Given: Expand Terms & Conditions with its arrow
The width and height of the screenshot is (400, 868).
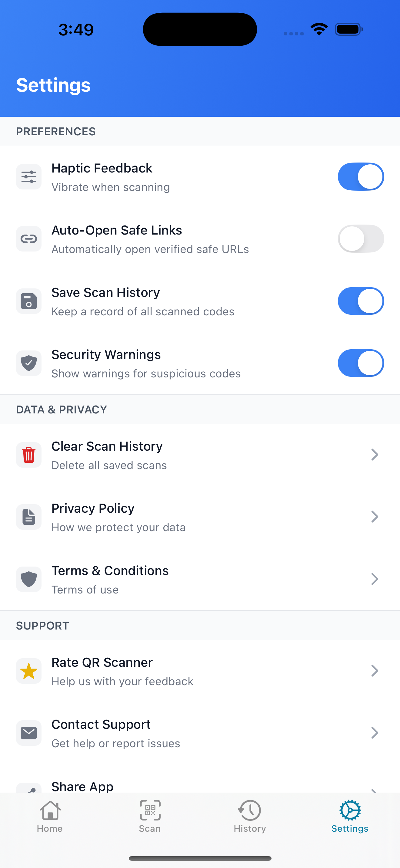Looking at the screenshot, I should pyautogui.click(x=374, y=579).
